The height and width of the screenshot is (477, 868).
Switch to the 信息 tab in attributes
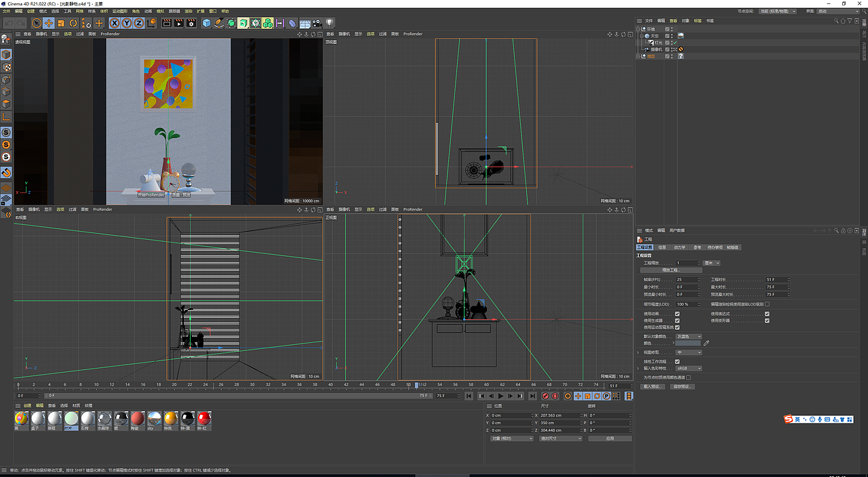pyautogui.click(x=663, y=247)
